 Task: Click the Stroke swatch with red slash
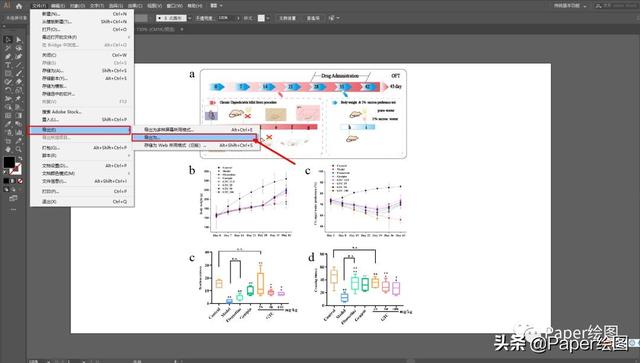point(16,169)
